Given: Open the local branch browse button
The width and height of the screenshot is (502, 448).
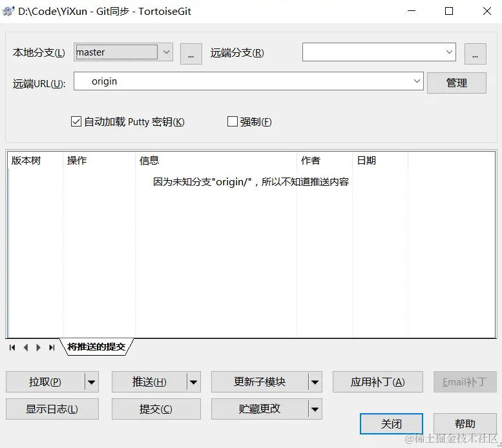Looking at the screenshot, I should 191,54.
